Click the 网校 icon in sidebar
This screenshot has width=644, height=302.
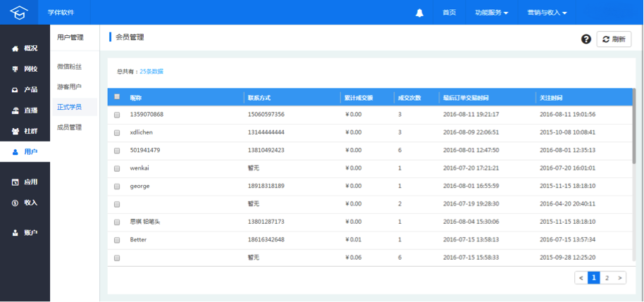[16, 69]
